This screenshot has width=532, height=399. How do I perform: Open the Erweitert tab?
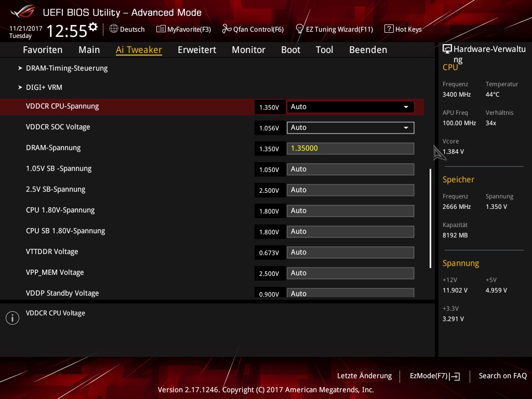tap(197, 50)
